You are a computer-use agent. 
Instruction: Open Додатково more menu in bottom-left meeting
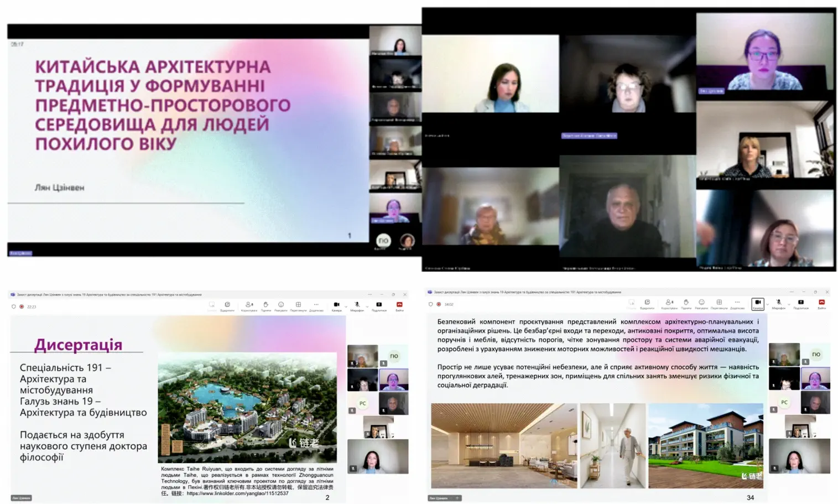point(316,305)
